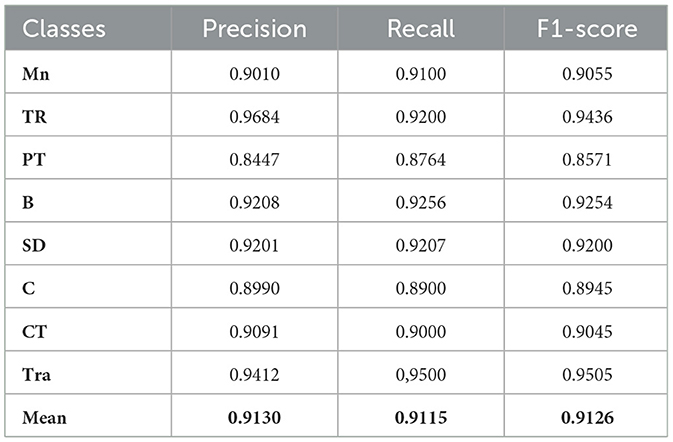Select the SD class label
This screenshot has width=673, height=442.
click(x=34, y=245)
